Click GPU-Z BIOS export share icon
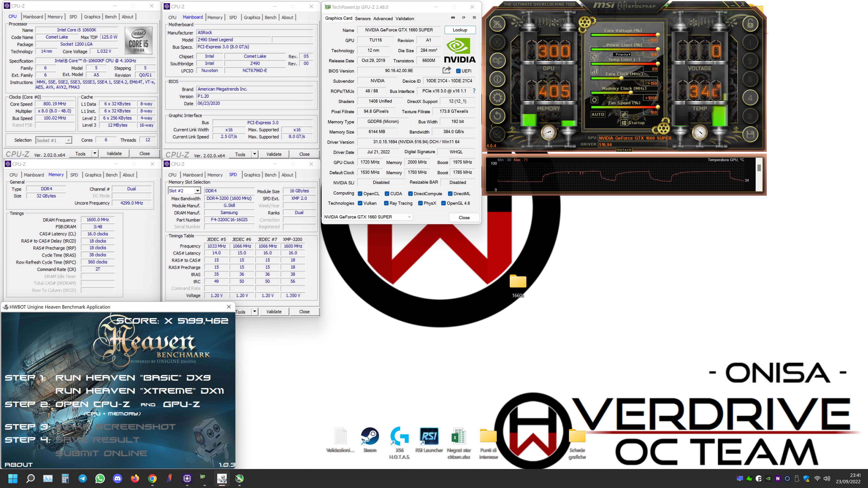 tap(447, 70)
